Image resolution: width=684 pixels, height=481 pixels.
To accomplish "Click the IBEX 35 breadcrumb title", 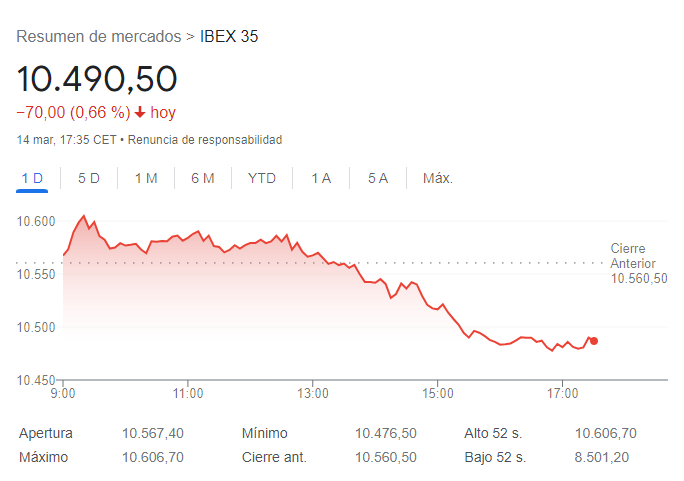I will (x=230, y=37).
